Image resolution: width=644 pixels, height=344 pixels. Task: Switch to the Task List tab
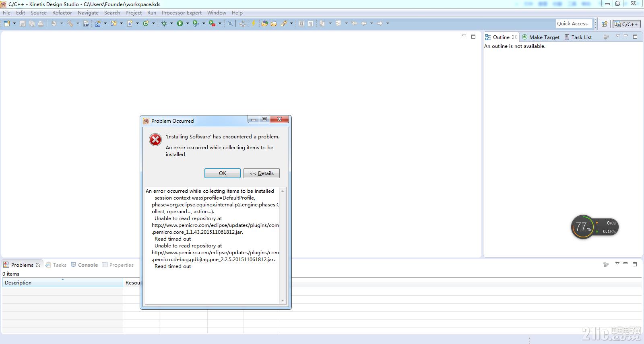tap(578, 37)
